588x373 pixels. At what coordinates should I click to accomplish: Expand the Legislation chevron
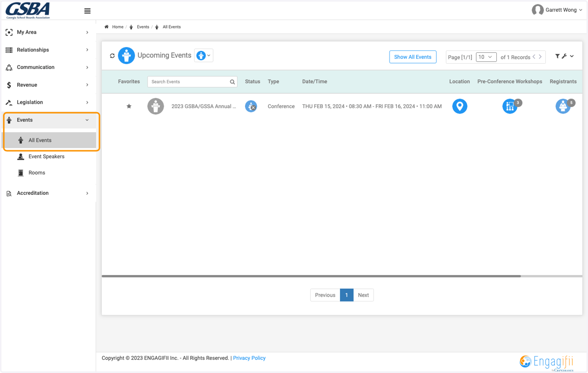pos(87,102)
